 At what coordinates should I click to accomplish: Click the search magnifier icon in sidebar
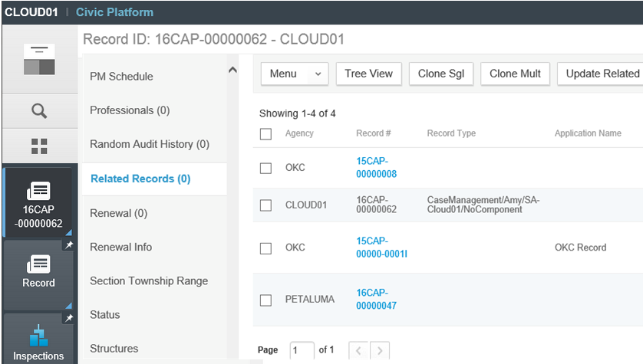38,111
